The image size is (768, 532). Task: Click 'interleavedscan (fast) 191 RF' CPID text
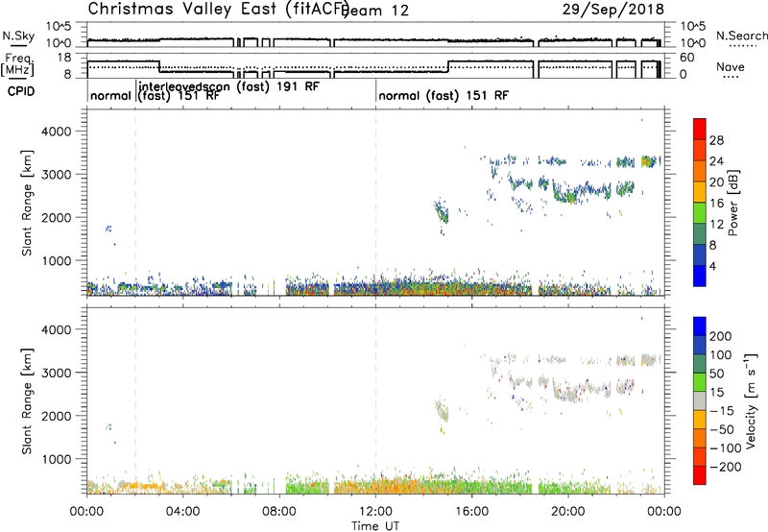[228, 86]
